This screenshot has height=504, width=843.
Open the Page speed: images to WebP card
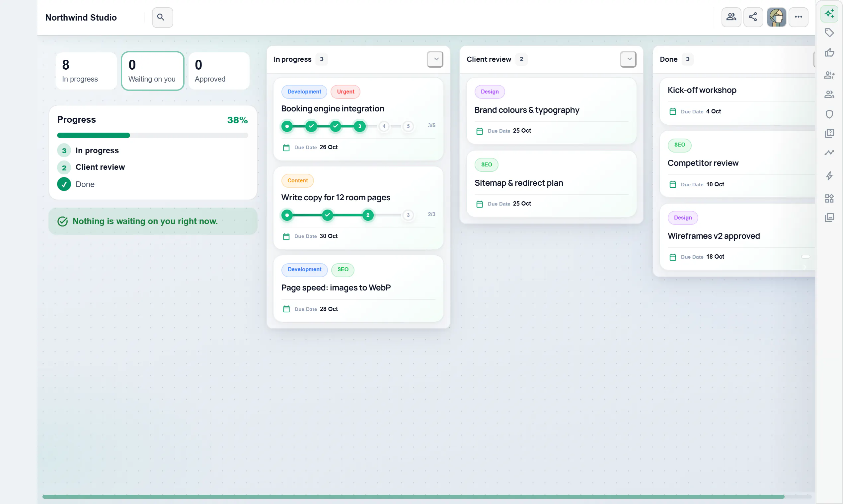click(x=358, y=289)
